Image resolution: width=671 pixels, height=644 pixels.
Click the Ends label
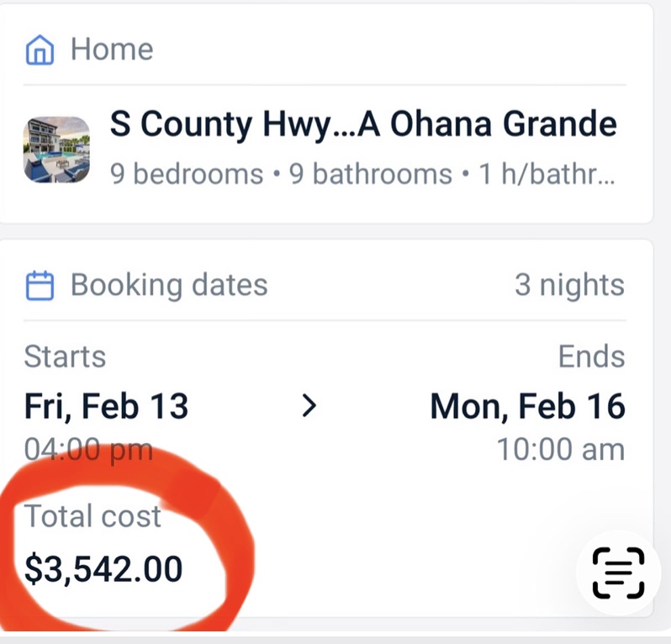point(591,356)
